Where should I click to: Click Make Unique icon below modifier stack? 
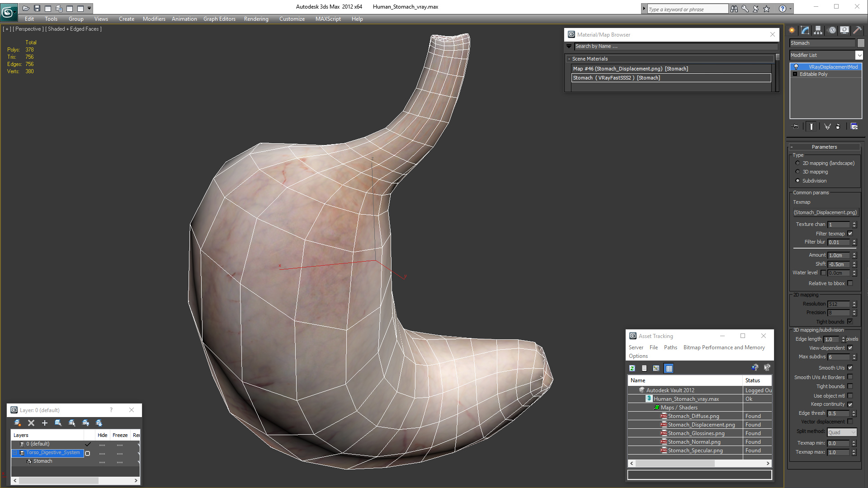click(x=827, y=127)
